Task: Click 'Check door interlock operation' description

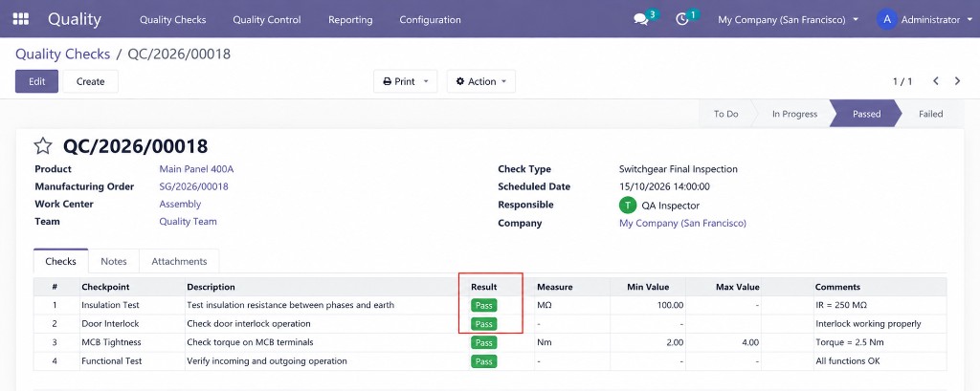Action: pos(249,324)
